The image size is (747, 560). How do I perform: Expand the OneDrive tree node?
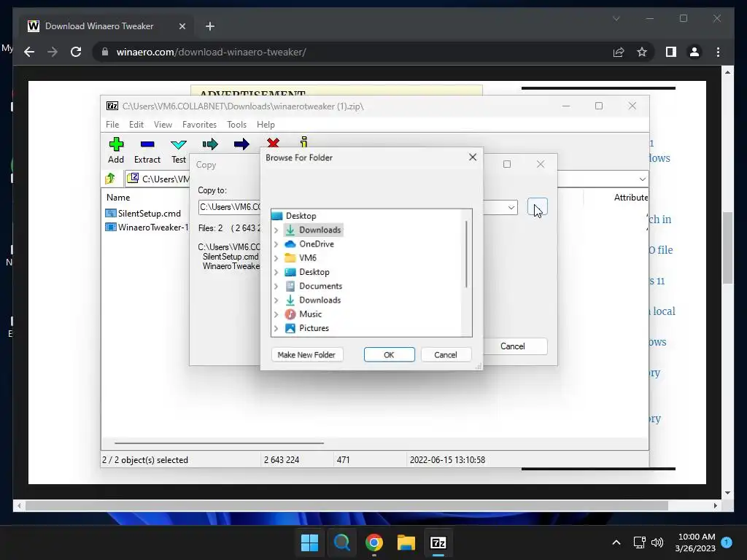point(276,244)
